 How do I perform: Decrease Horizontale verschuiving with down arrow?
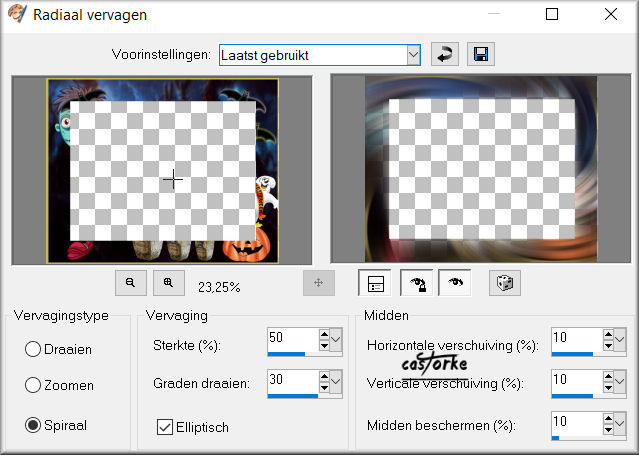pos(608,345)
